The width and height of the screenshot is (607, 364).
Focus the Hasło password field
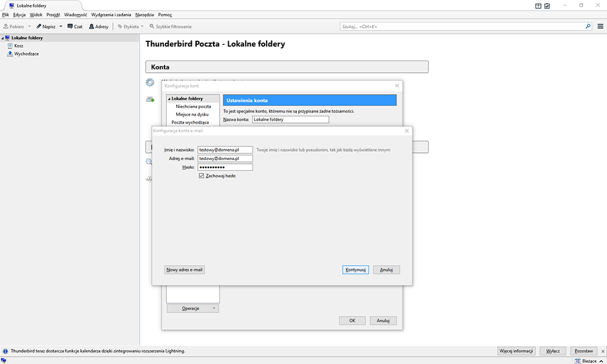click(x=225, y=167)
